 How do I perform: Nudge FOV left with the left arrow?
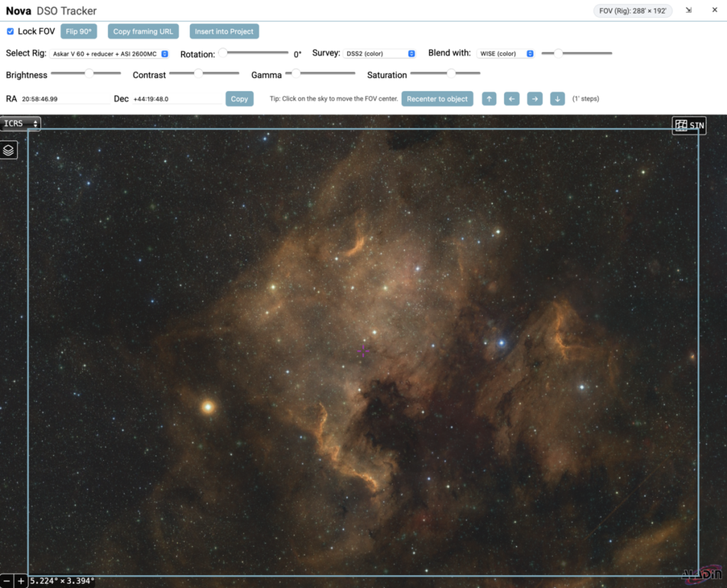512,99
